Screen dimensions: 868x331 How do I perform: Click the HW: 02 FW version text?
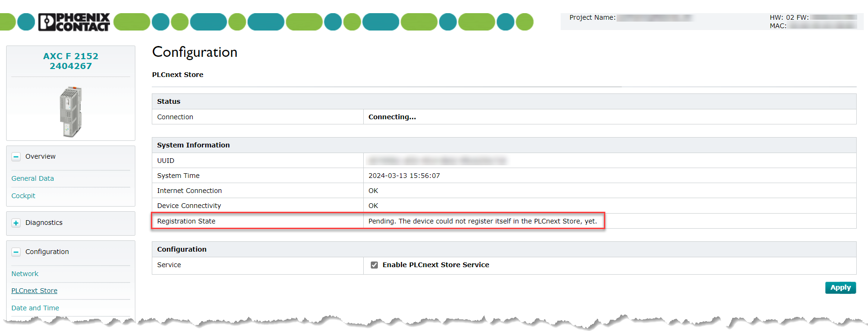pyautogui.click(x=789, y=17)
